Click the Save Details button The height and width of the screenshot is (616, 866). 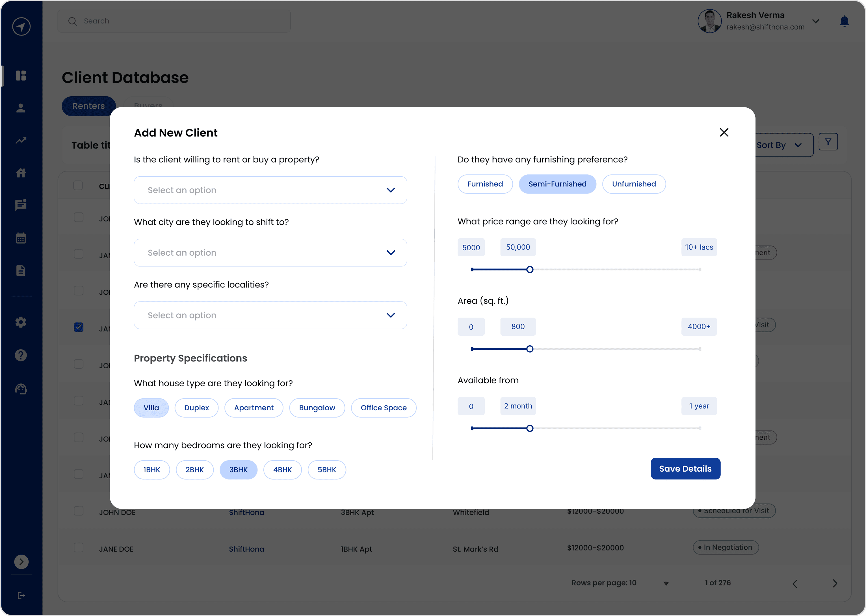[x=685, y=468]
